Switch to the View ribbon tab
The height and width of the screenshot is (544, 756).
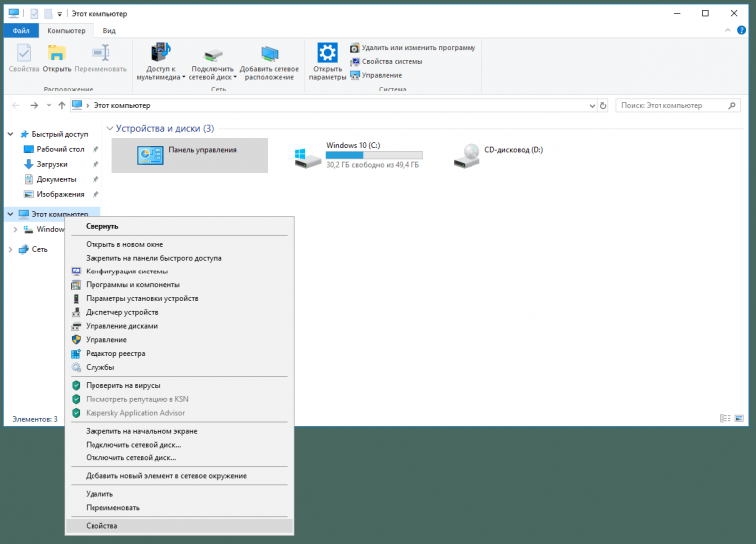109,31
